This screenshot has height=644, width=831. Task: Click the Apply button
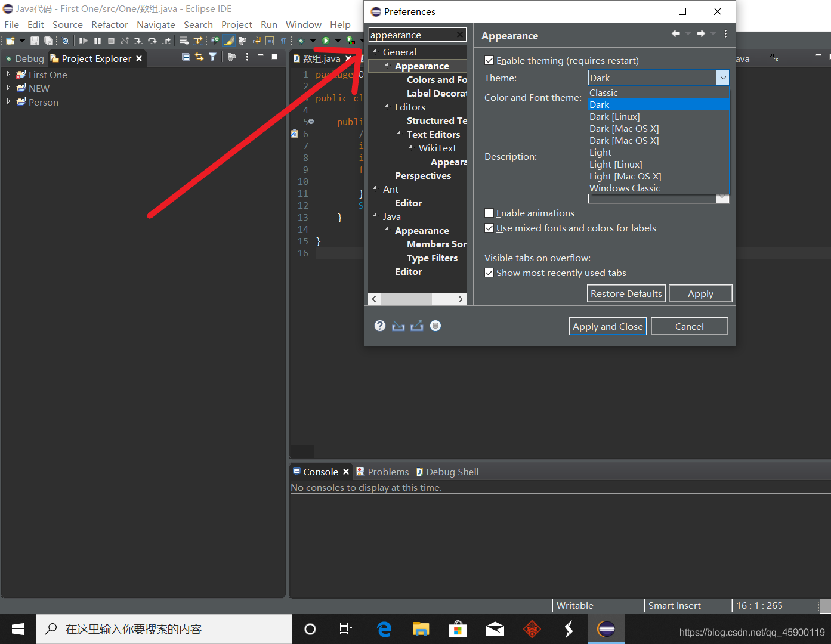tap(700, 293)
